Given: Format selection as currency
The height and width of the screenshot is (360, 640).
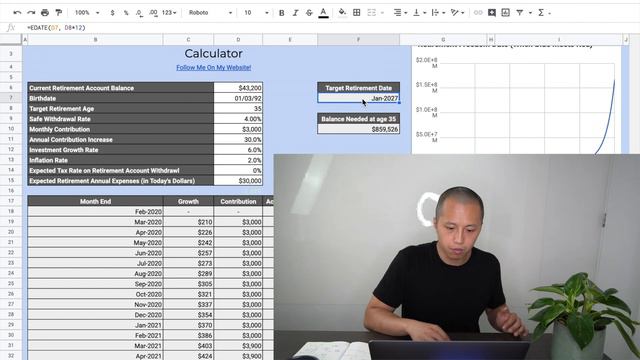Looking at the screenshot, I should tap(112, 13).
